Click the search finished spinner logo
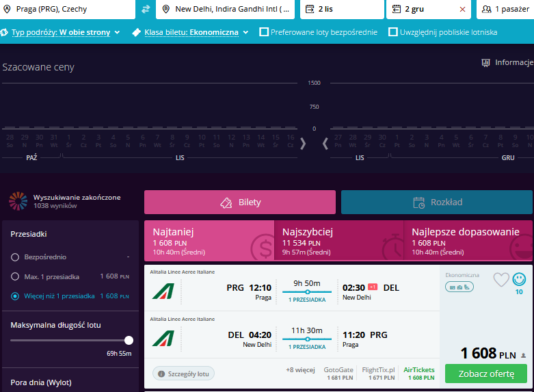This screenshot has height=392, width=534. pos(18,201)
